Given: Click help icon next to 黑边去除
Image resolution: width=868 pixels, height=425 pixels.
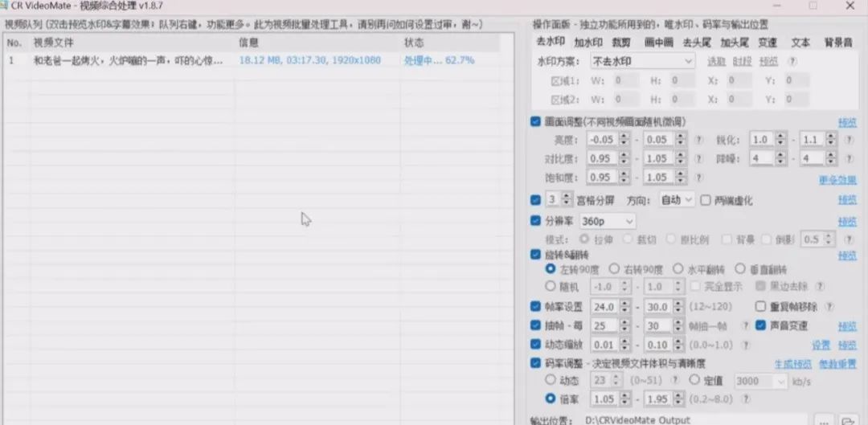Looking at the screenshot, I should click(820, 287).
